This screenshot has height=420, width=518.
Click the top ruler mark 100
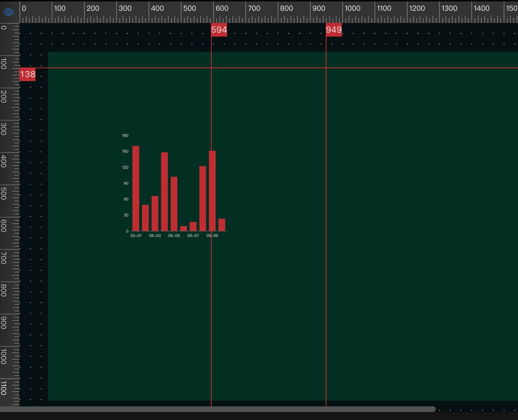pyautogui.click(x=60, y=8)
